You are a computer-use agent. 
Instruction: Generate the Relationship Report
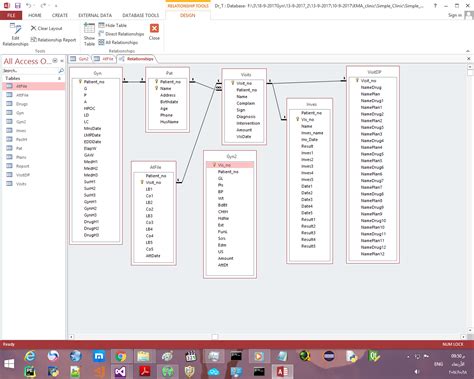coord(53,40)
